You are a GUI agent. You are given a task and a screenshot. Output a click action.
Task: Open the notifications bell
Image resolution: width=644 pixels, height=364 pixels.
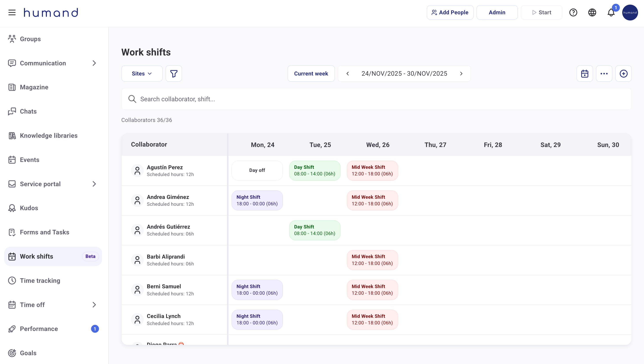(x=611, y=13)
